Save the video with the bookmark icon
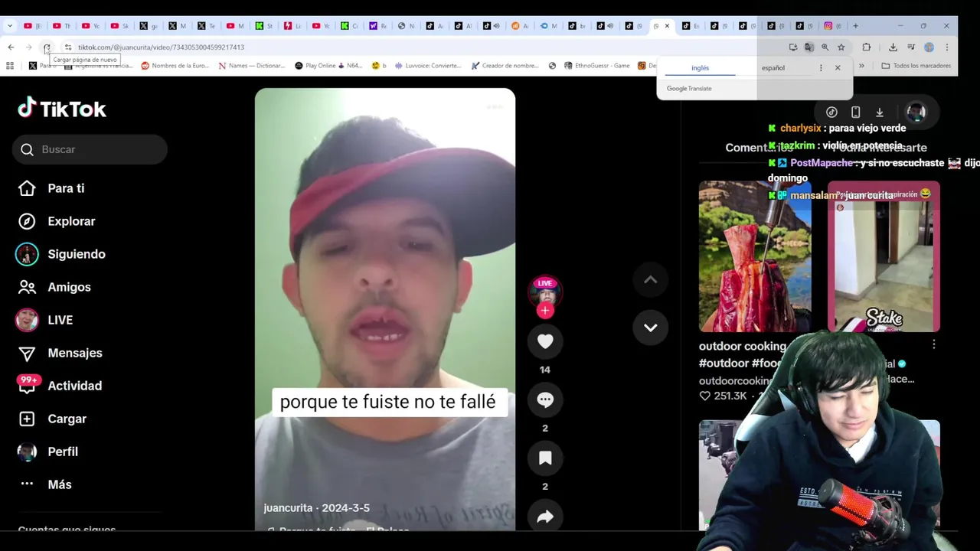The height and width of the screenshot is (551, 980). click(x=545, y=458)
